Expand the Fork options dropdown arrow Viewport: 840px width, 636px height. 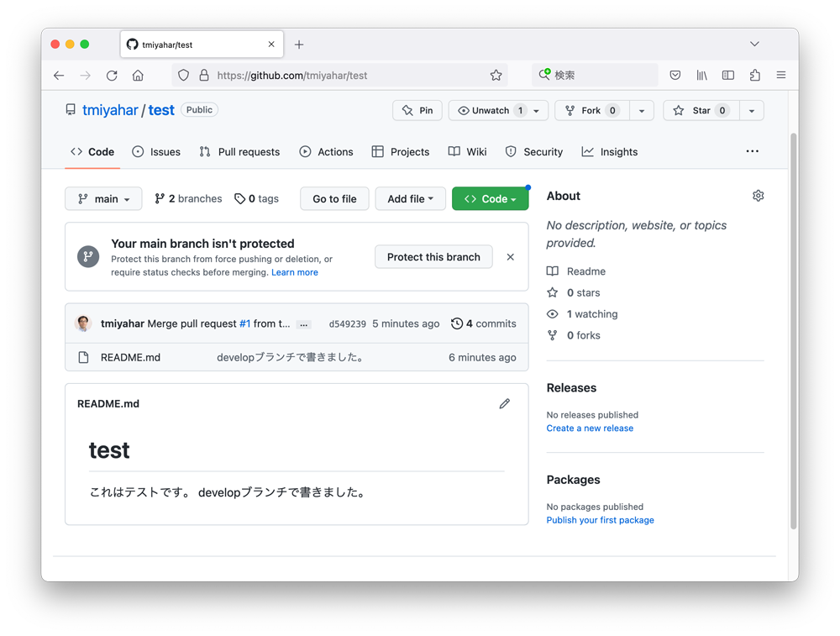point(642,110)
